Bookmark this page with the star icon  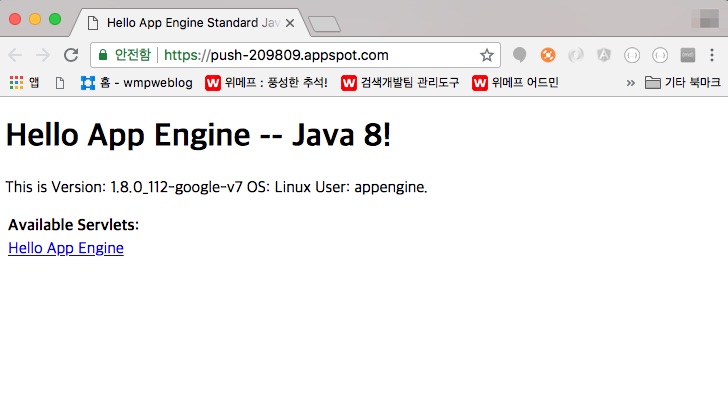click(487, 56)
